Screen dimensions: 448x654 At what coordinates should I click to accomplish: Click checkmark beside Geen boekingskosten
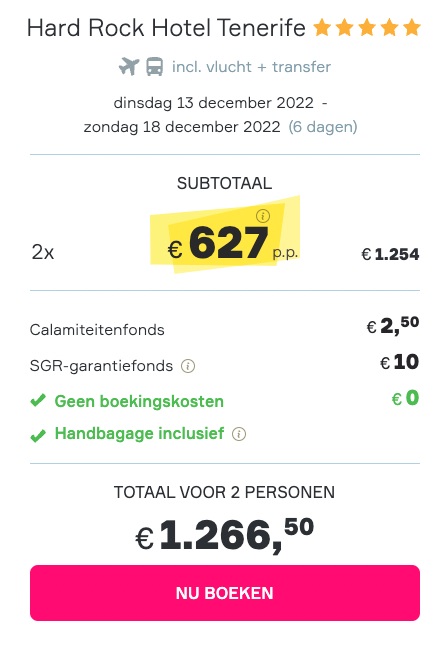pos(38,401)
